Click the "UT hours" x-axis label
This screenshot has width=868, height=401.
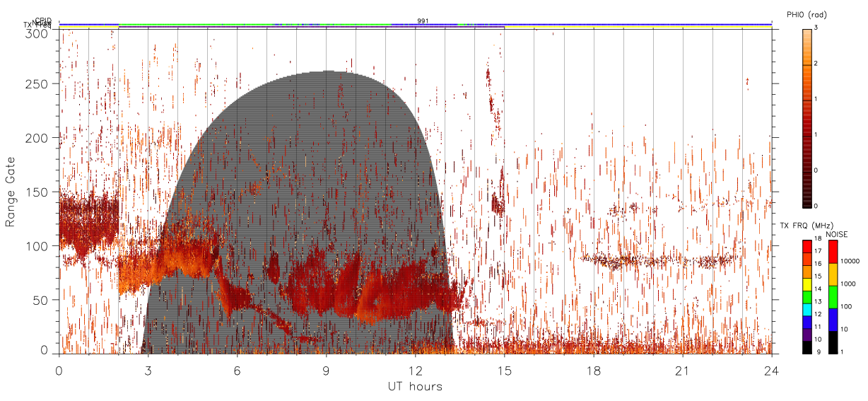[415, 387]
